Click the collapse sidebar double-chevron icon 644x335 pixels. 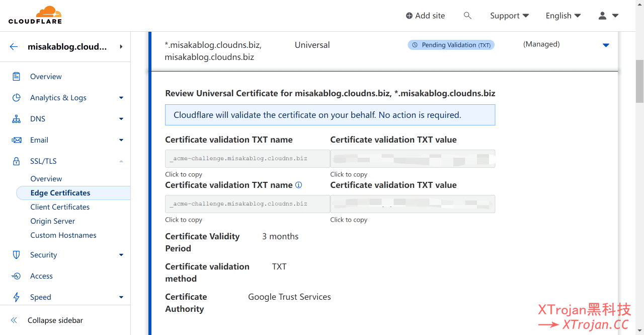[14, 320]
